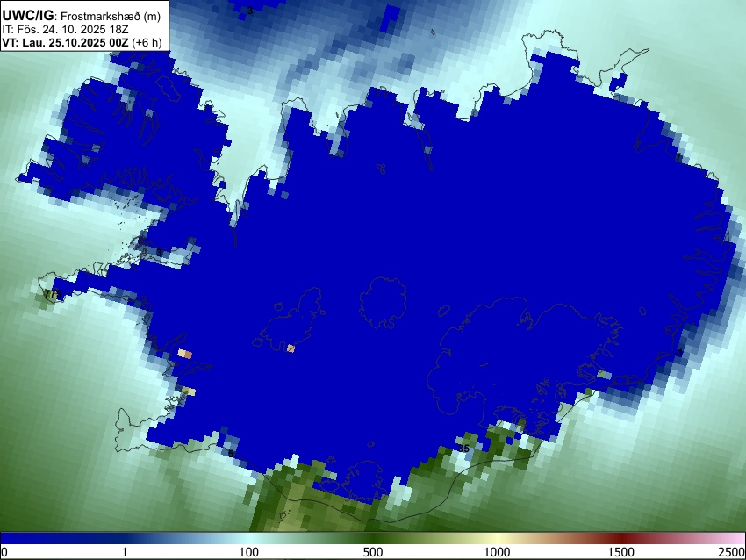The image size is (746, 560).
Task: Click the '2500' label on the color scale
Action: [x=732, y=552]
